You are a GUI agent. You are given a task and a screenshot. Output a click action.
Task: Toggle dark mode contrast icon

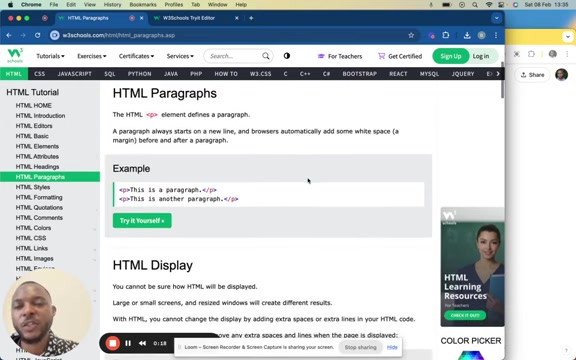(x=287, y=56)
